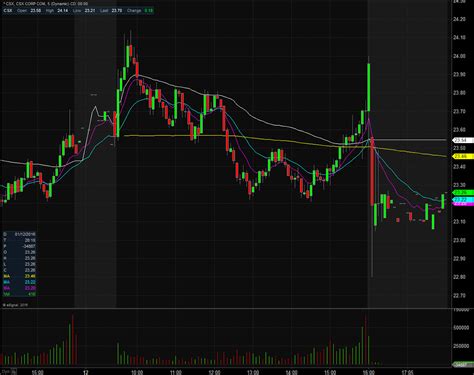Click the 24.10 price axis label

(459, 38)
